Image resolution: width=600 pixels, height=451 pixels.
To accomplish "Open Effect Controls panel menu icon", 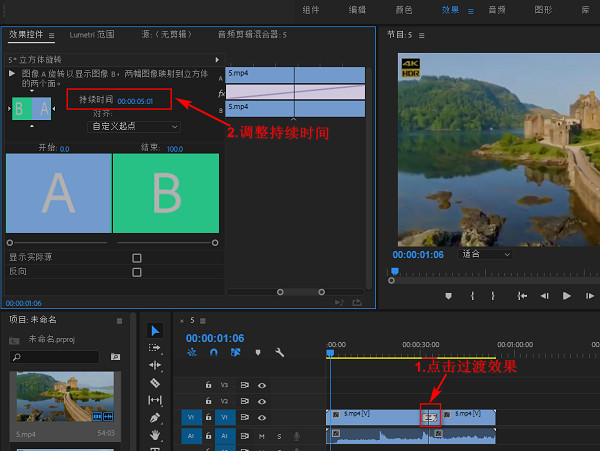I will pyautogui.click(x=52, y=36).
